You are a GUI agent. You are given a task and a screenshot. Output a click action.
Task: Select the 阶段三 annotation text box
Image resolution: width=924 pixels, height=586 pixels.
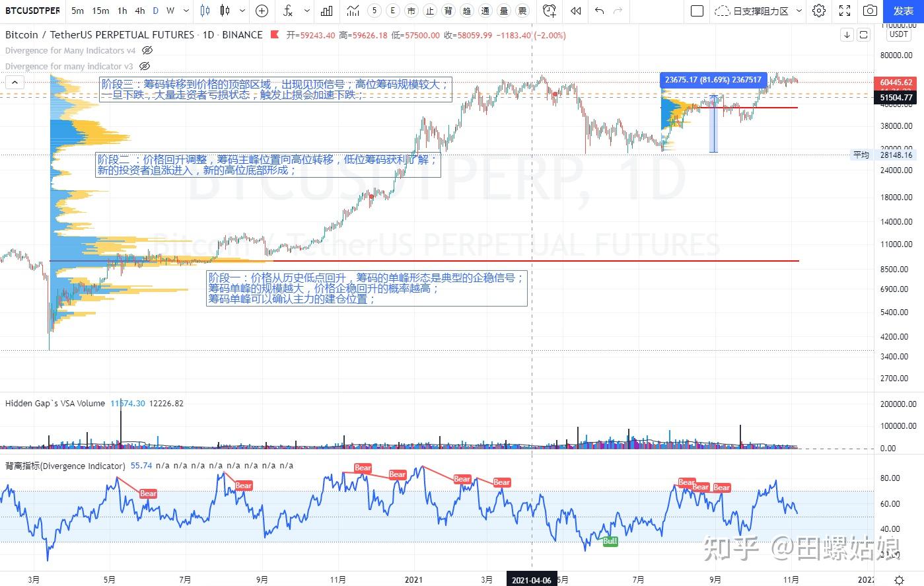coord(275,89)
